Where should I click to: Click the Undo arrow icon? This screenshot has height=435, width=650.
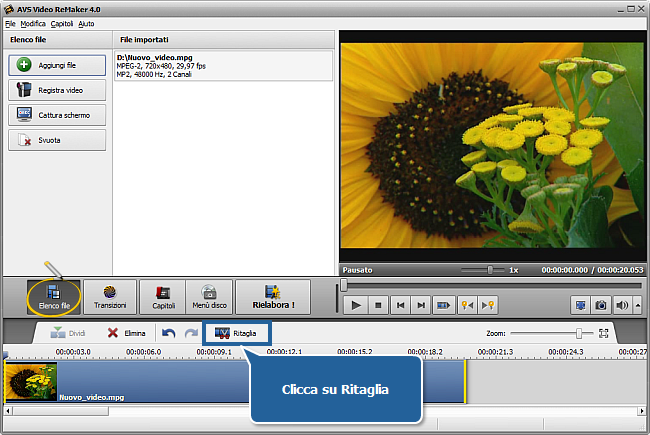pos(169,333)
